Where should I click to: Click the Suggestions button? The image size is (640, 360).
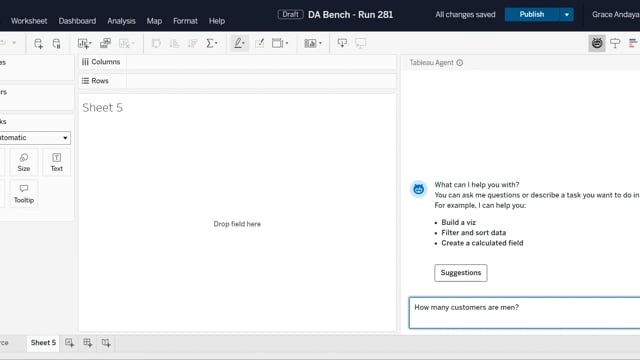pyautogui.click(x=461, y=273)
